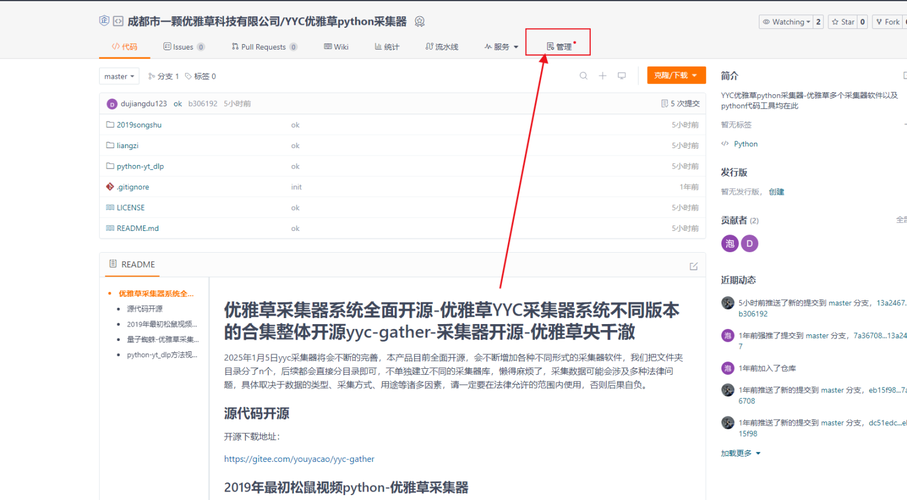
Task: Click the plus add-file icon
Action: (x=602, y=76)
